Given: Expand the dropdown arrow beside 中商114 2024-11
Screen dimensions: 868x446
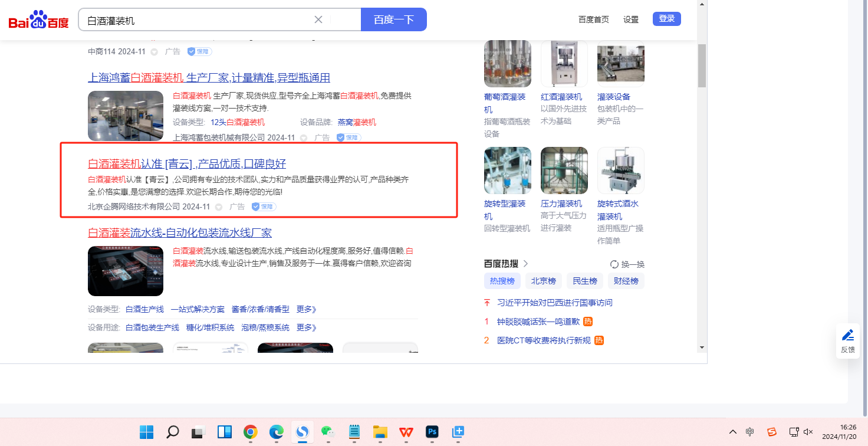Looking at the screenshot, I should coord(154,52).
